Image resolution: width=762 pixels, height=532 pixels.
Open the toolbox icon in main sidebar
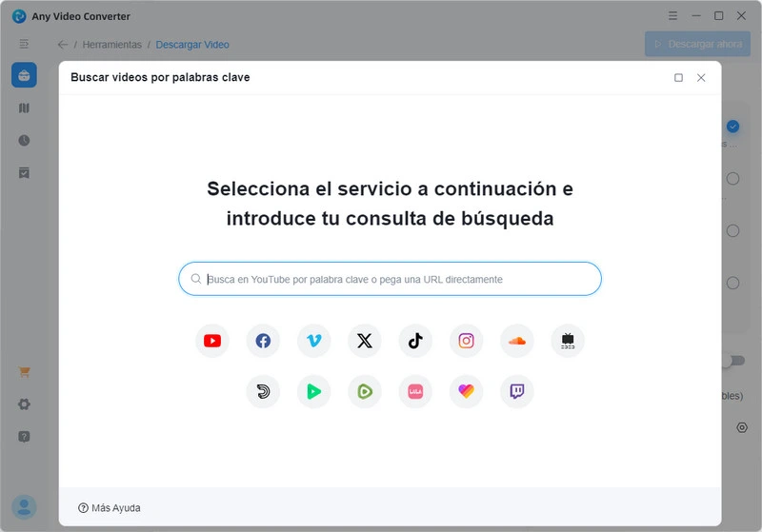[25, 75]
